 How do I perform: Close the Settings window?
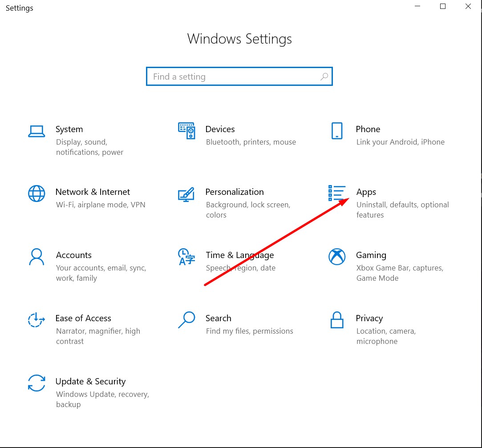click(x=468, y=7)
